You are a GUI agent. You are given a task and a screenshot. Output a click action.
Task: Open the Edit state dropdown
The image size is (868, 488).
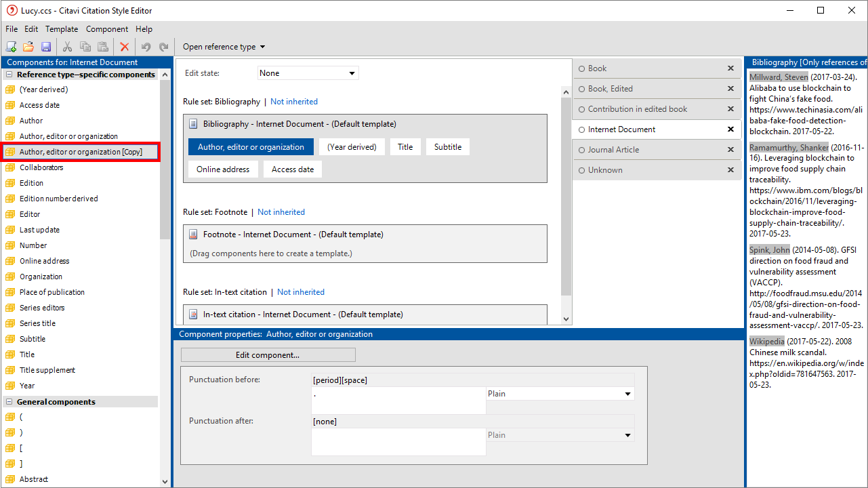point(308,73)
